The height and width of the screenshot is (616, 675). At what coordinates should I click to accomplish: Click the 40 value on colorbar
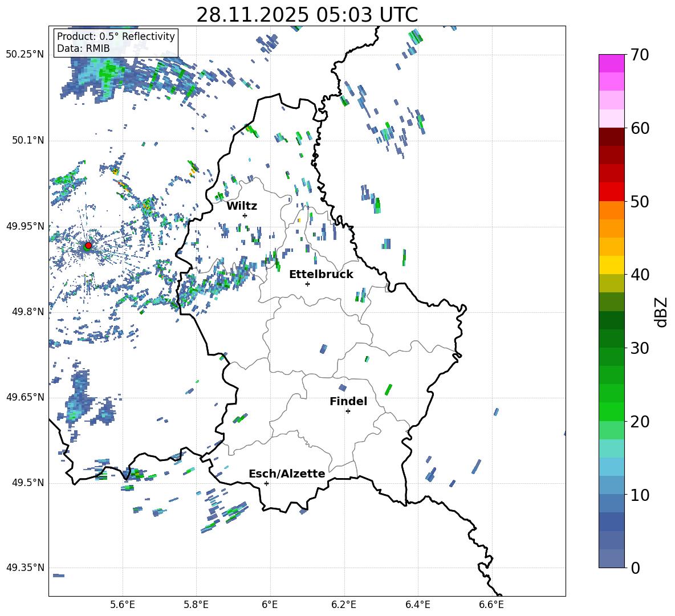pyautogui.click(x=639, y=275)
